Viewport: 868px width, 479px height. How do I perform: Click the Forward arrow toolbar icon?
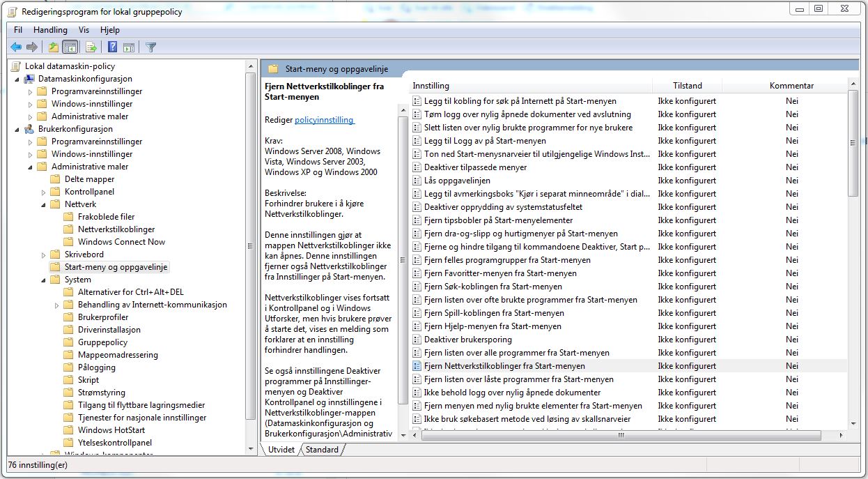click(31, 47)
